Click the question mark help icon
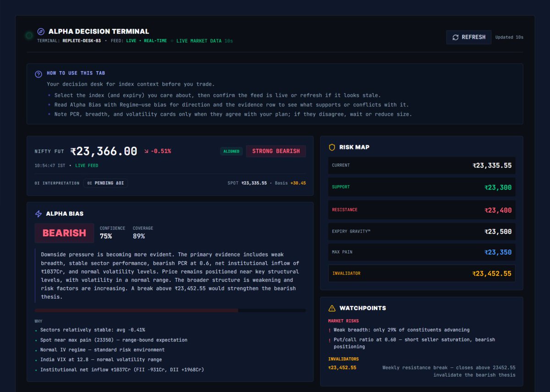550x392 pixels. 39,74
